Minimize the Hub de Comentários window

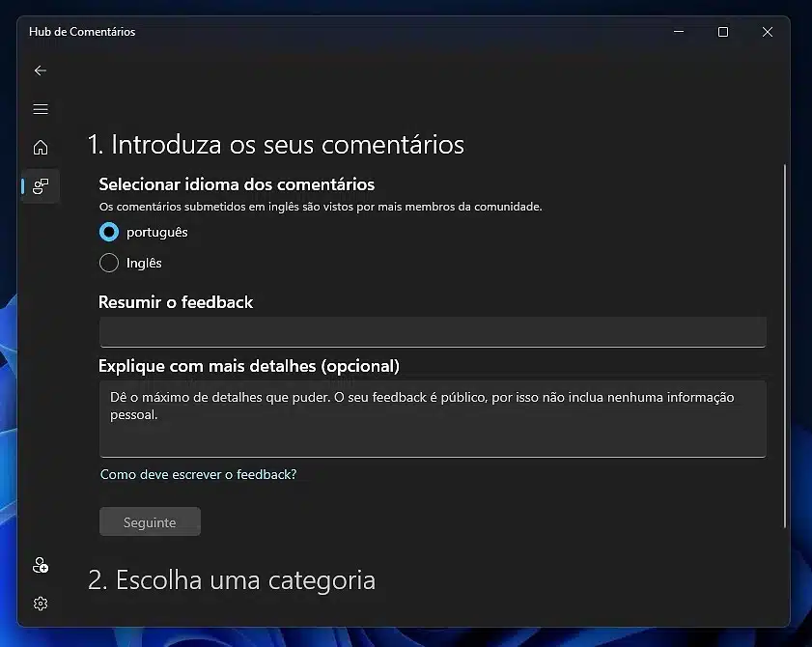click(x=679, y=32)
